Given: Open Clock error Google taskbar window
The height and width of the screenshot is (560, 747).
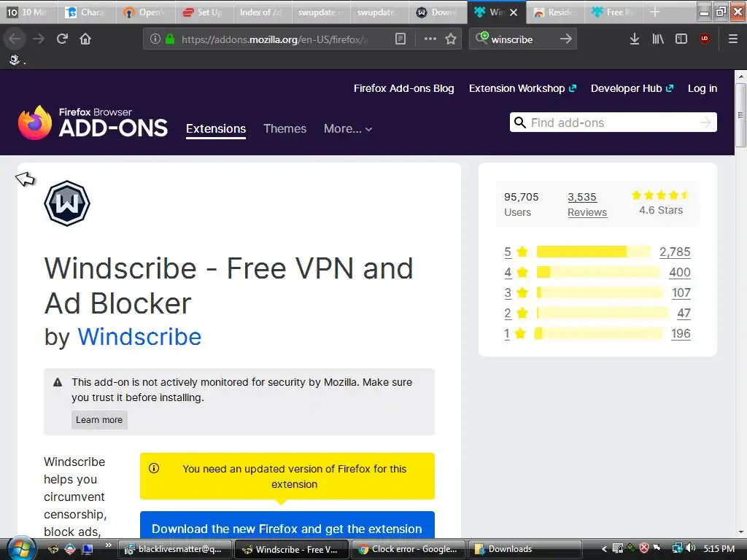Looking at the screenshot, I should [409, 549].
